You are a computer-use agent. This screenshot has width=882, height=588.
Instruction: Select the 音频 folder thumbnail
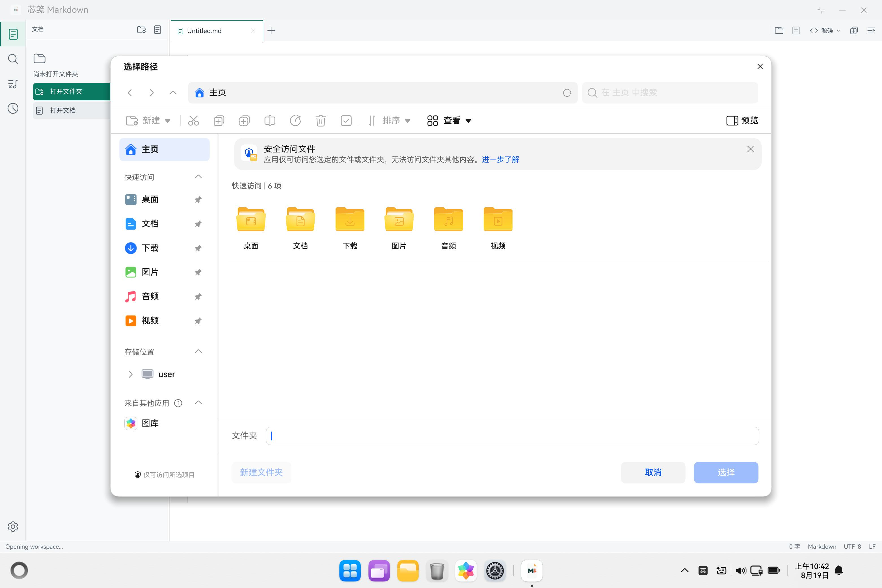click(x=449, y=228)
